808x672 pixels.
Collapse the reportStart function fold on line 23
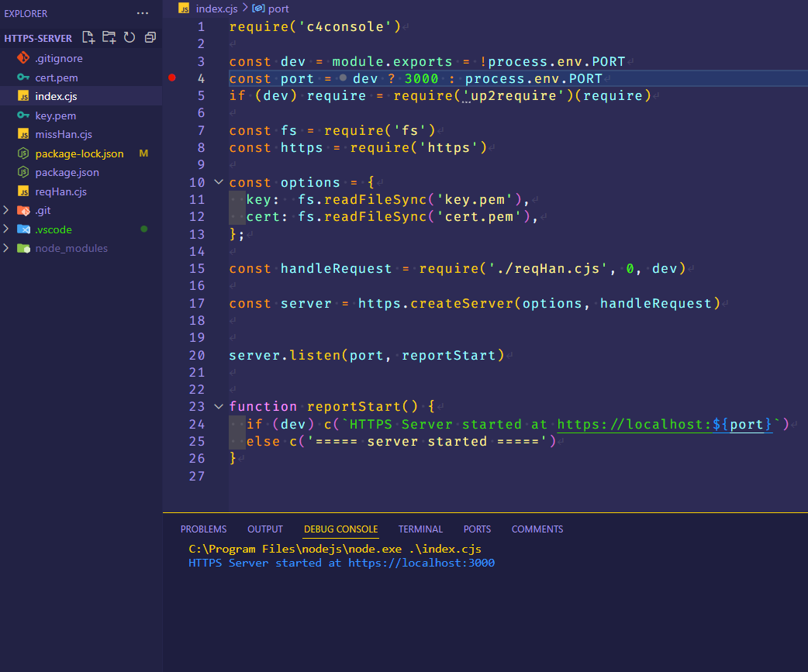point(219,407)
